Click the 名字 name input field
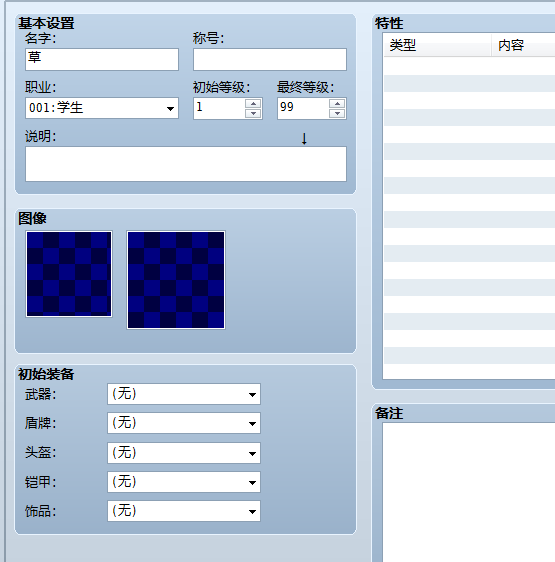 (x=102, y=59)
